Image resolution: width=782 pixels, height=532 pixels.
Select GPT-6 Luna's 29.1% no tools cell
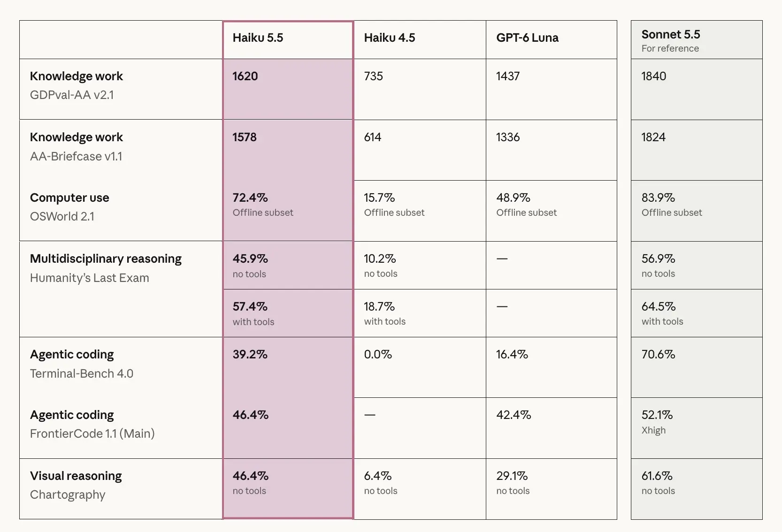(551, 489)
